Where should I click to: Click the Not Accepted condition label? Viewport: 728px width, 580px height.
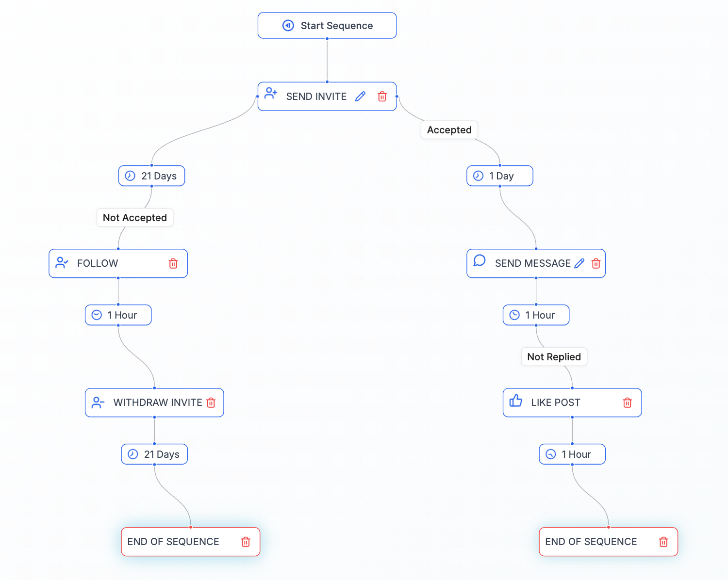135,217
